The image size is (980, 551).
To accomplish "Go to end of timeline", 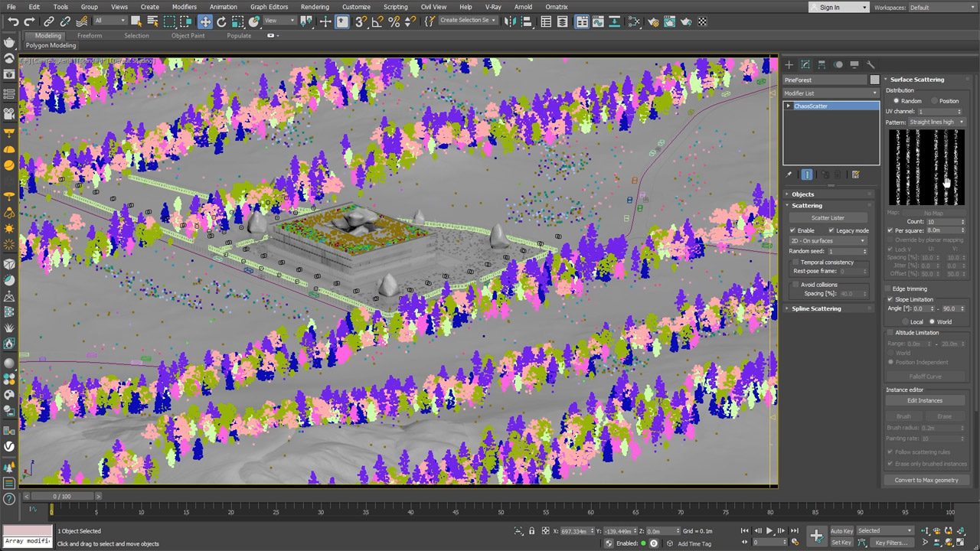I will pyautogui.click(x=795, y=530).
